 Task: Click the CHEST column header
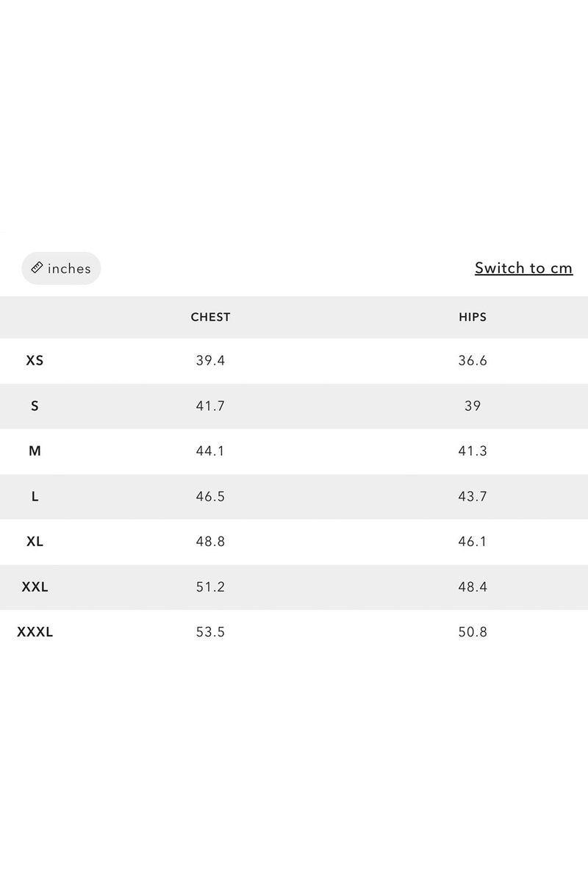click(x=210, y=318)
